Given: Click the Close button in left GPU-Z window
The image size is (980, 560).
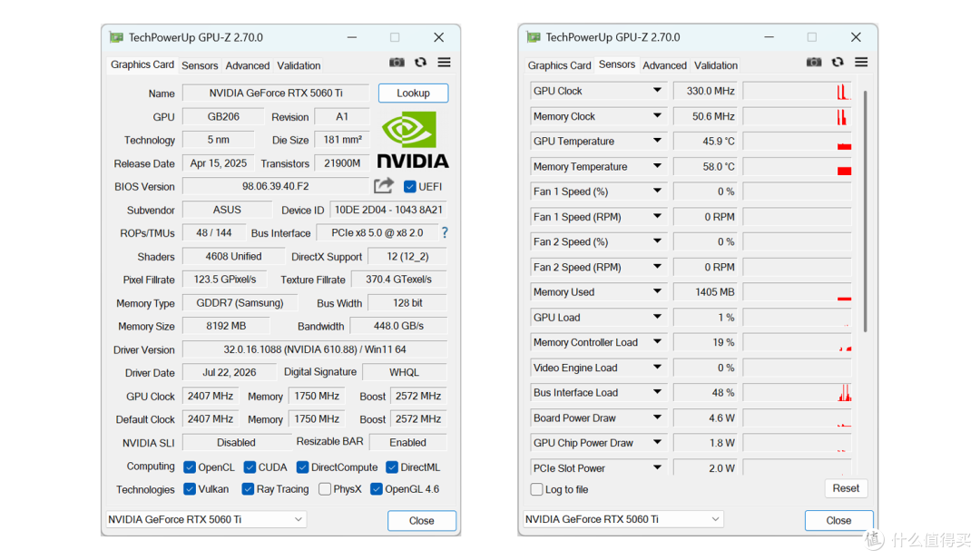Looking at the screenshot, I should [421, 521].
